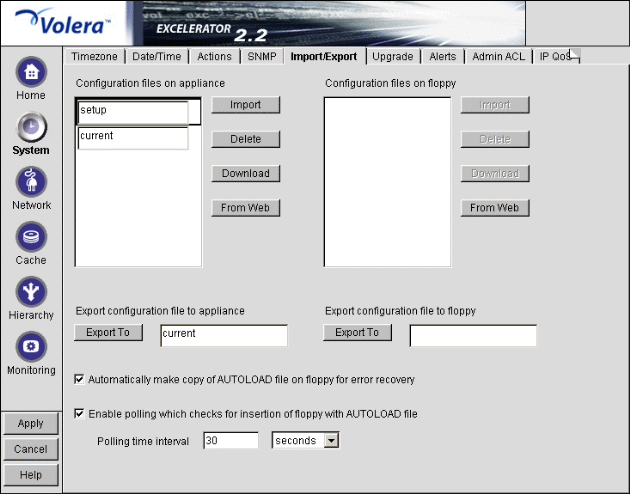Switch to the Date/Time tab
The image size is (630, 494).
(x=157, y=56)
